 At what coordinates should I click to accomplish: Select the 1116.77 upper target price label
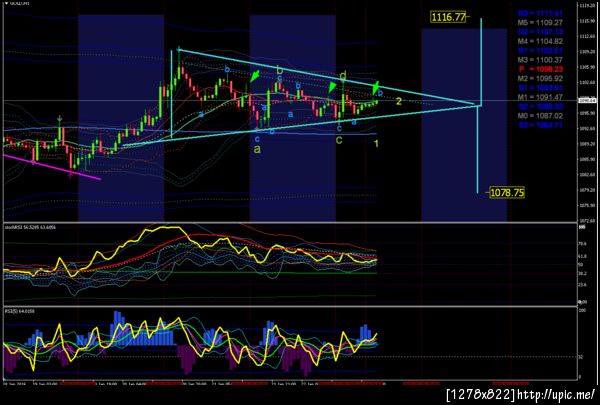448,17
